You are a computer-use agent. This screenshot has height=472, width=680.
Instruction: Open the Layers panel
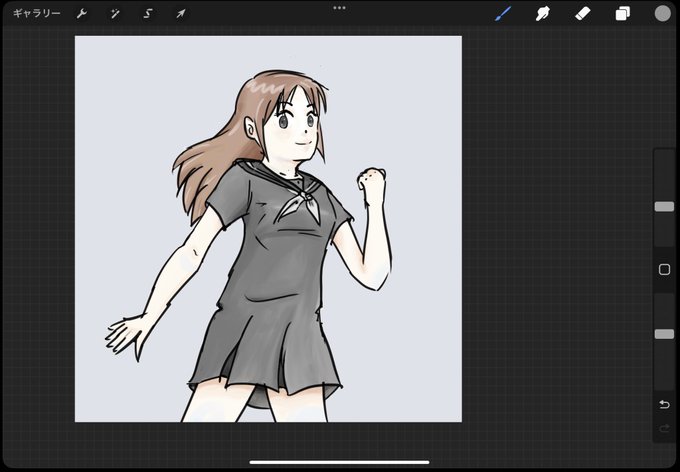[x=623, y=14]
